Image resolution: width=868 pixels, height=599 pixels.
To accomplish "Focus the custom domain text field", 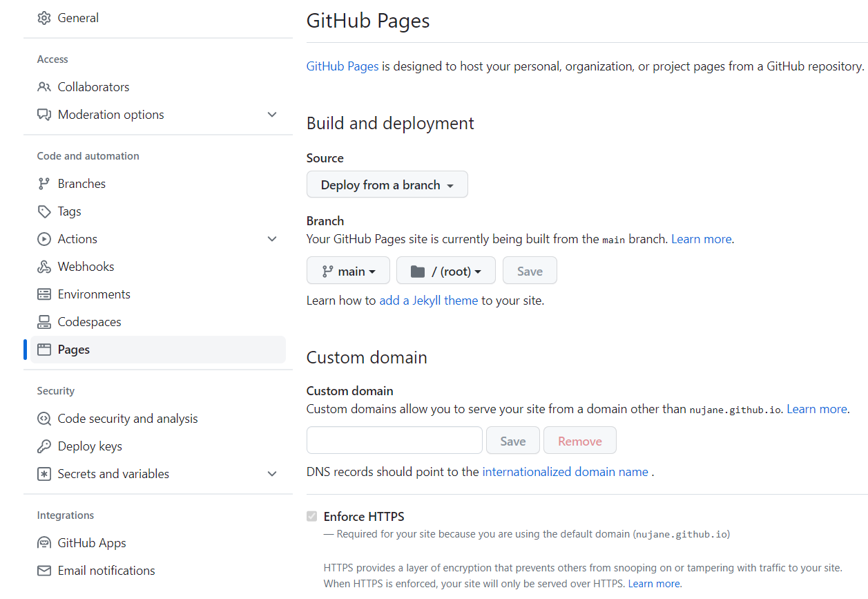I will pos(394,440).
